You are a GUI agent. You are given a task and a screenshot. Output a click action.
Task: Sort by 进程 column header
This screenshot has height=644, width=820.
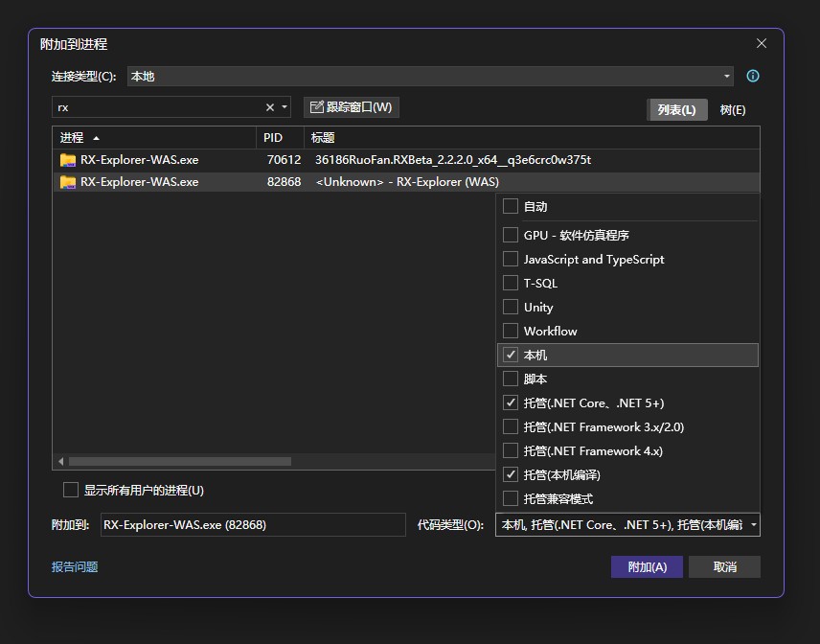coord(154,138)
